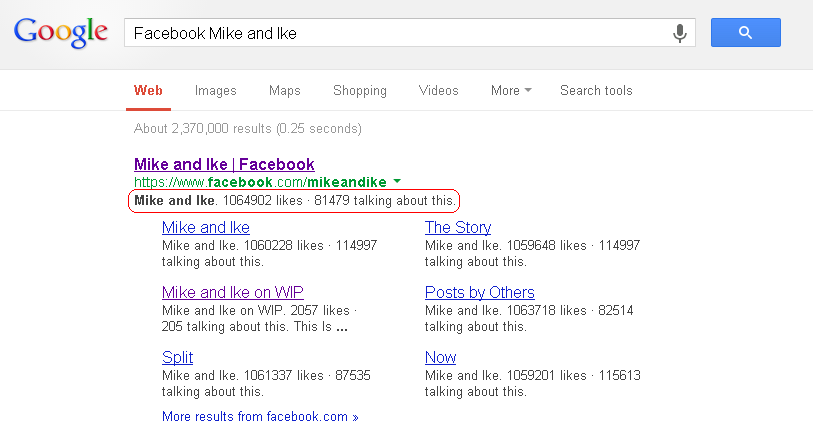Click More results from facebook.com
The height and width of the screenshot is (443, 813).
[x=260, y=417]
